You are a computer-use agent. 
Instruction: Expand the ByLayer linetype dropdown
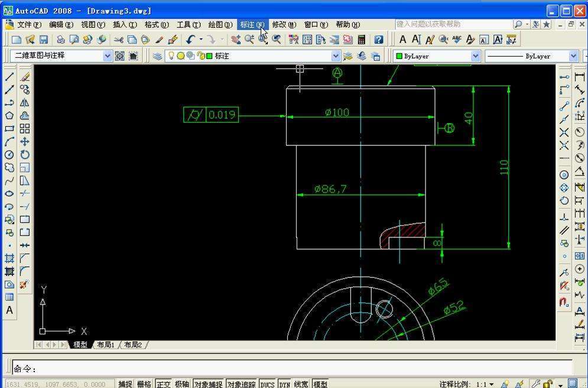pyautogui.click(x=573, y=56)
